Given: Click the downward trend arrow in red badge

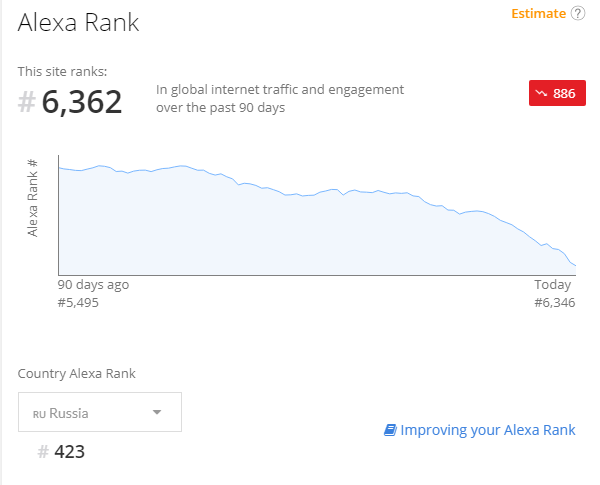Looking at the screenshot, I should [541, 93].
